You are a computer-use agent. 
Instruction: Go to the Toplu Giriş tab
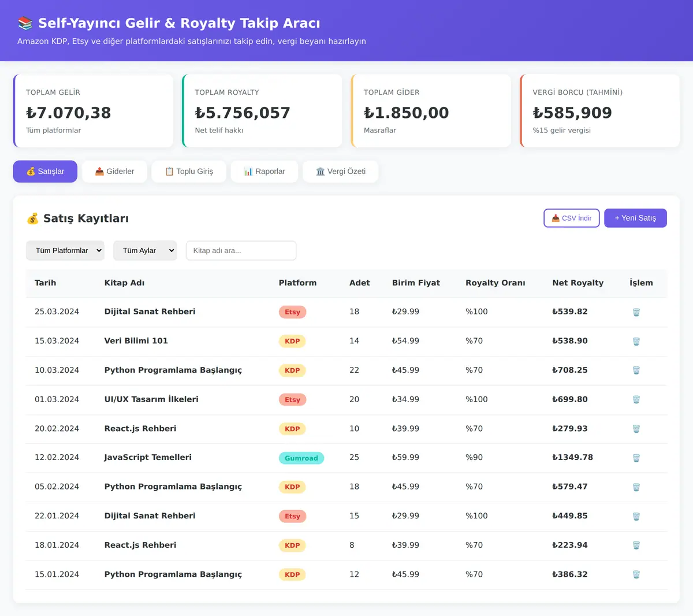click(x=189, y=172)
